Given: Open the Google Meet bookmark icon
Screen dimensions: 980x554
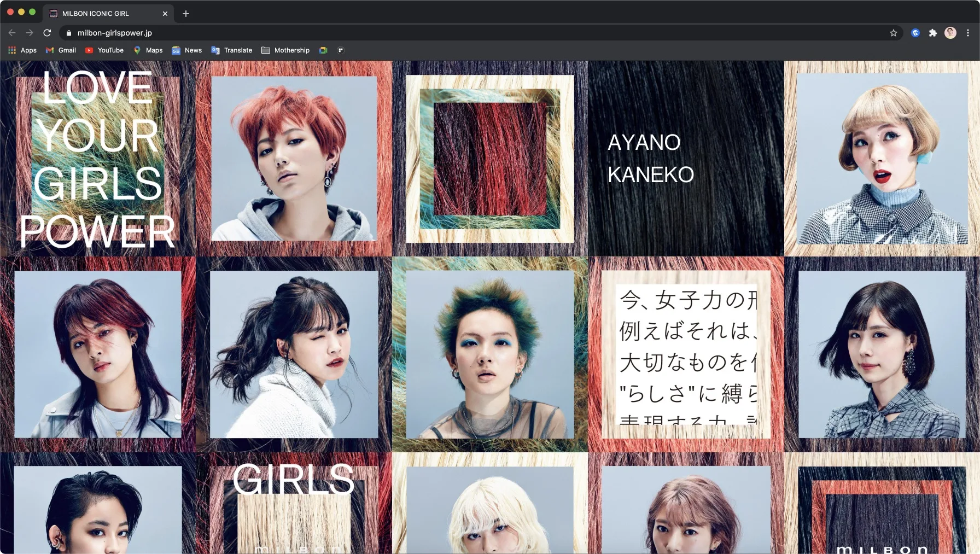Looking at the screenshot, I should (x=323, y=50).
